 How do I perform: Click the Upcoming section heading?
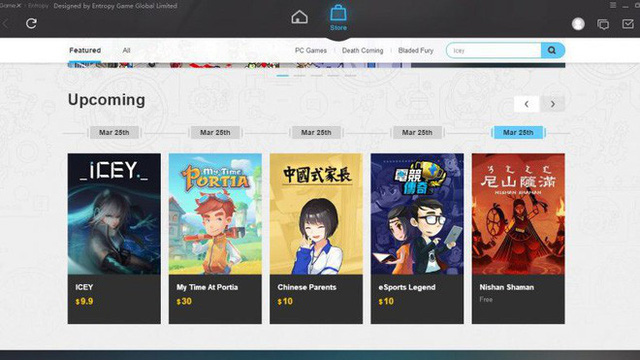pos(107,100)
